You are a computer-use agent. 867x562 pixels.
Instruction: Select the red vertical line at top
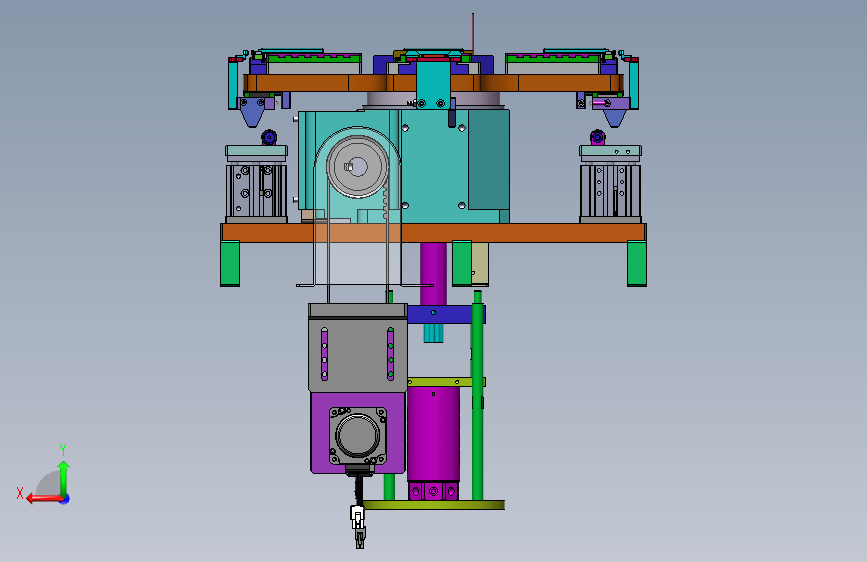(473, 33)
